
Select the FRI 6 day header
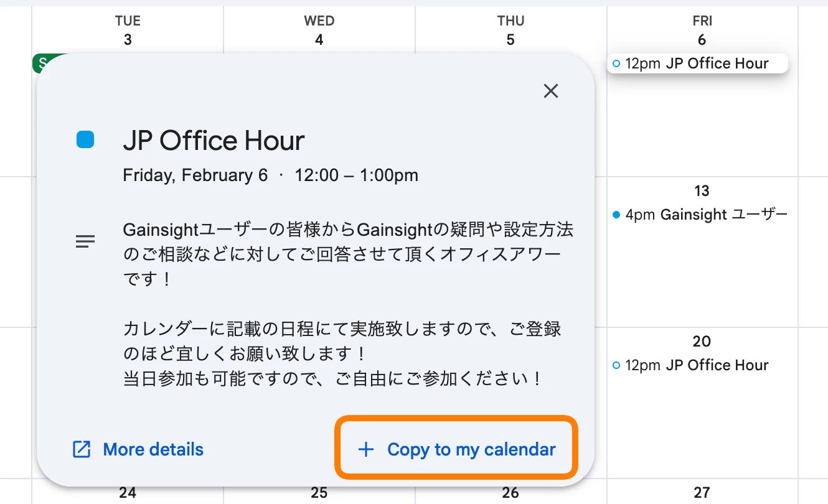coord(702,30)
